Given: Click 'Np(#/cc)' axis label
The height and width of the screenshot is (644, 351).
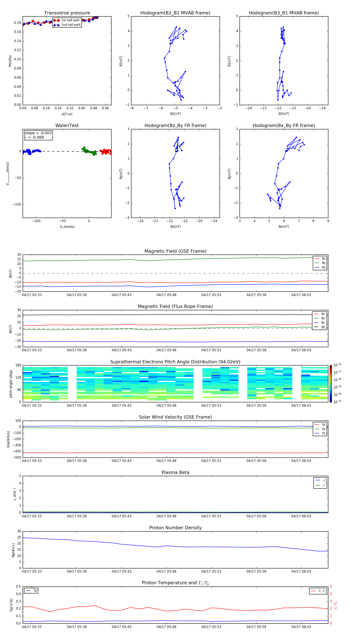Looking at the screenshot, I should tap(13, 550).
